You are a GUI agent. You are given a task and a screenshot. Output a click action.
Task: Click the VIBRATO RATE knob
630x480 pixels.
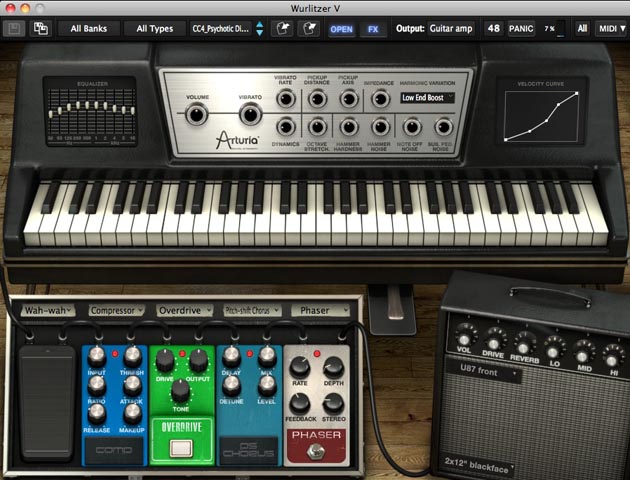click(x=286, y=98)
